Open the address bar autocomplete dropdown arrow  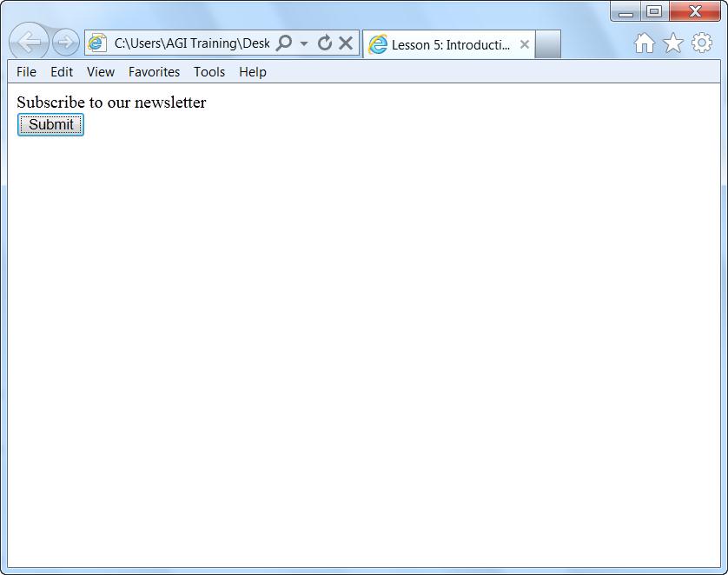point(304,43)
